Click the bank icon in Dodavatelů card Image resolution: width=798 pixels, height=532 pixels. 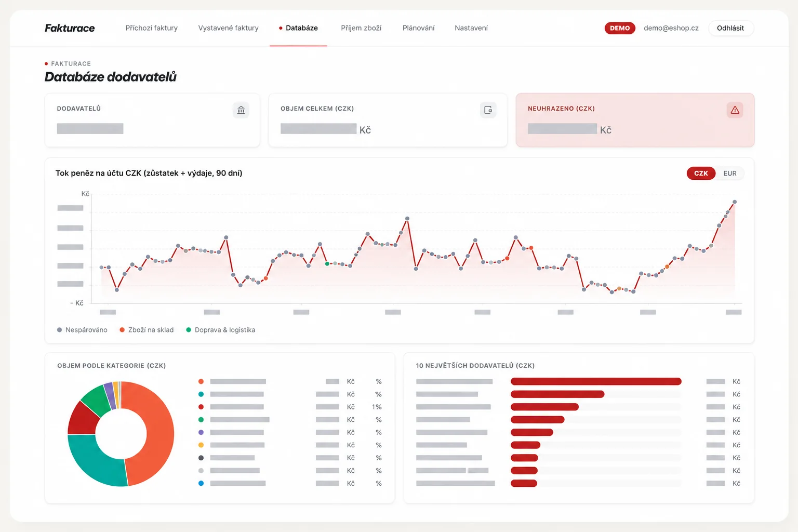[x=241, y=110]
